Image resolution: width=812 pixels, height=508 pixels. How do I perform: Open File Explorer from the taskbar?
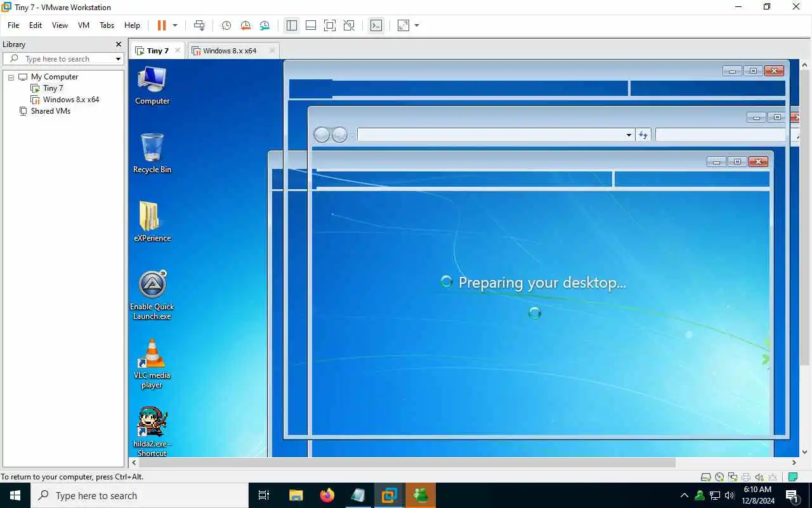tap(296, 495)
